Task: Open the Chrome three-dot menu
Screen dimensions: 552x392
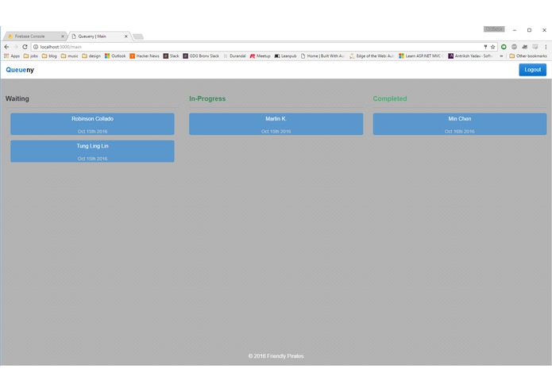Action: (x=546, y=47)
